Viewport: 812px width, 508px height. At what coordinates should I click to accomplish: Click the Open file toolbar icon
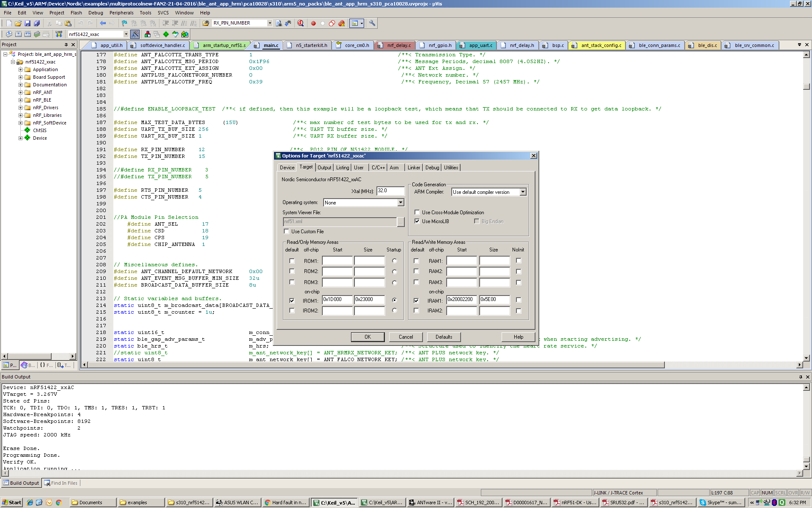(x=18, y=23)
